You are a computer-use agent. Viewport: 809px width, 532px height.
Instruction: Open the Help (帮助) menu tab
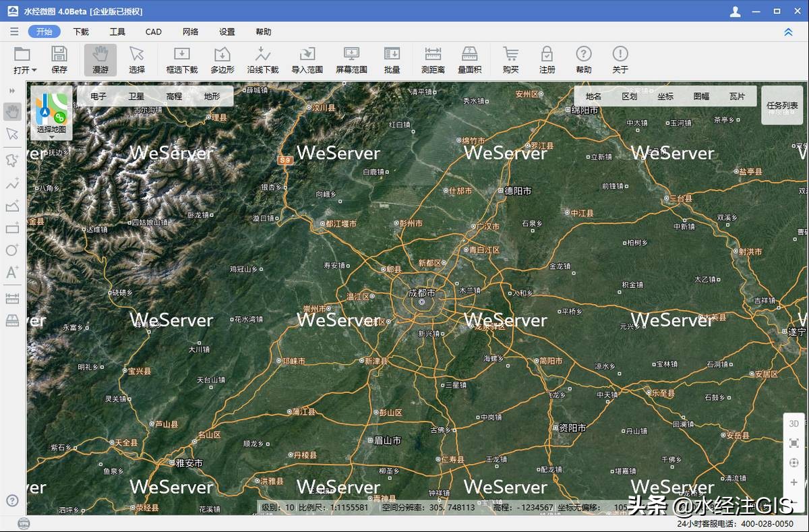[x=264, y=32]
